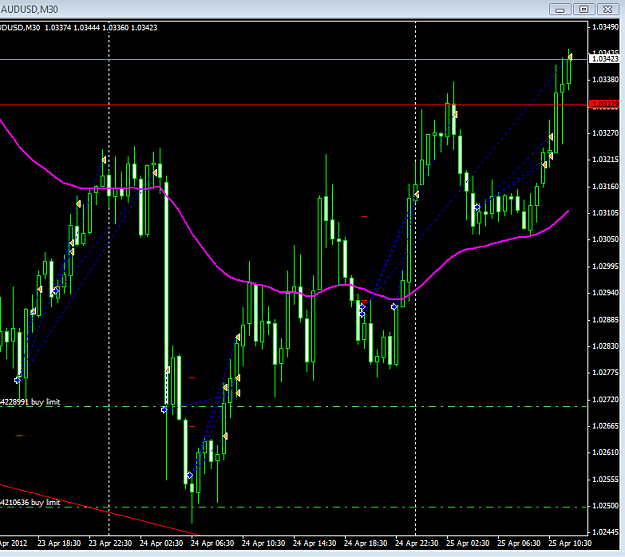Click the 25 Apr 02:30 time label

pyautogui.click(x=468, y=543)
